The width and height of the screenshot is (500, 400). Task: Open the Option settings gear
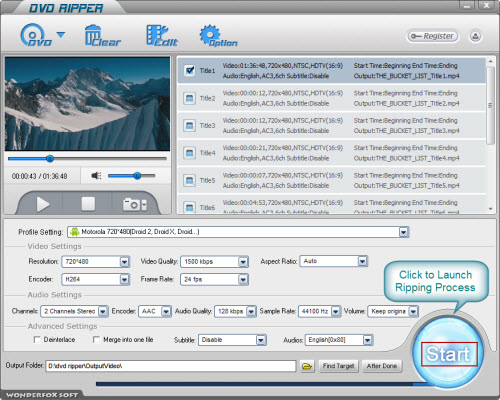pos(218,35)
